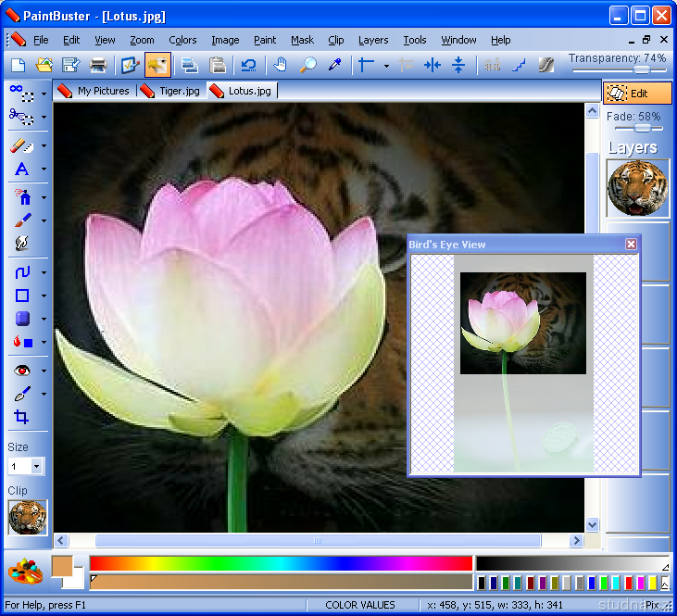Expand the Text tool options arrow
The image size is (677, 616).
44,170
